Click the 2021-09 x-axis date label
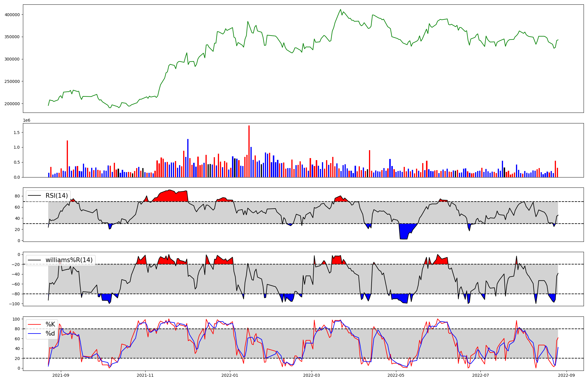This screenshot has height=382, width=588. [61, 375]
